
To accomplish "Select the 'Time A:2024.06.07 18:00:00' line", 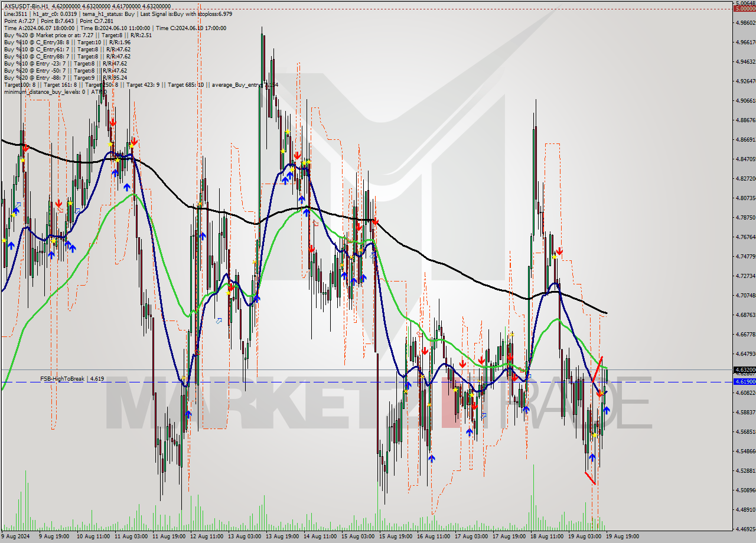I will (x=115, y=28).
